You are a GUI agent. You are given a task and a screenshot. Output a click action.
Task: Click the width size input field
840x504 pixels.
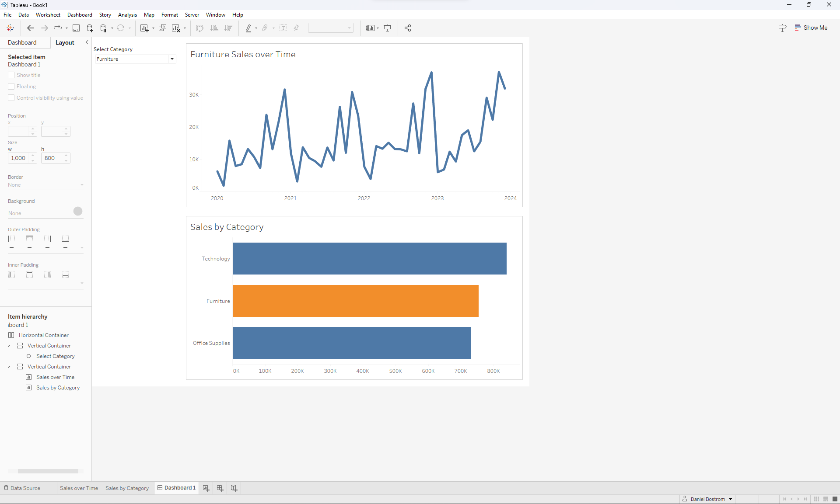19,158
